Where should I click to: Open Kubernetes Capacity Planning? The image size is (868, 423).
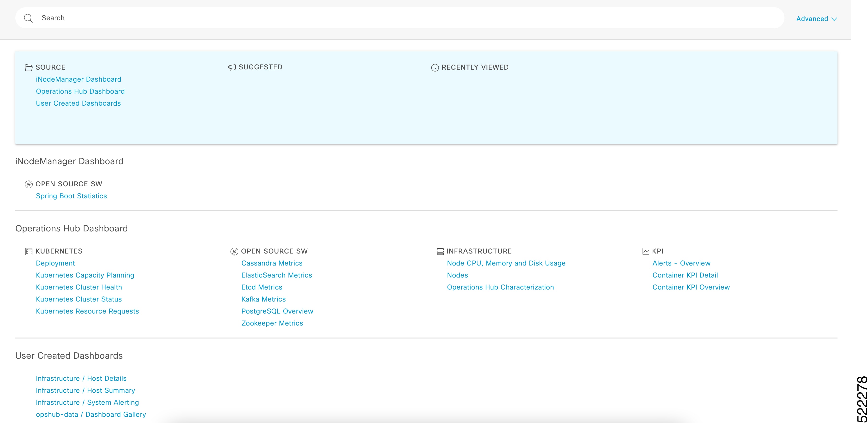pyautogui.click(x=85, y=276)
